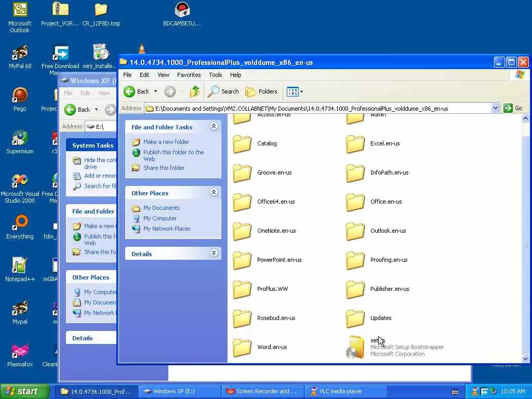Screen dimensions: 532x399
Task: Open MyPal 68 desktop icon
Action: coord(20,57)
